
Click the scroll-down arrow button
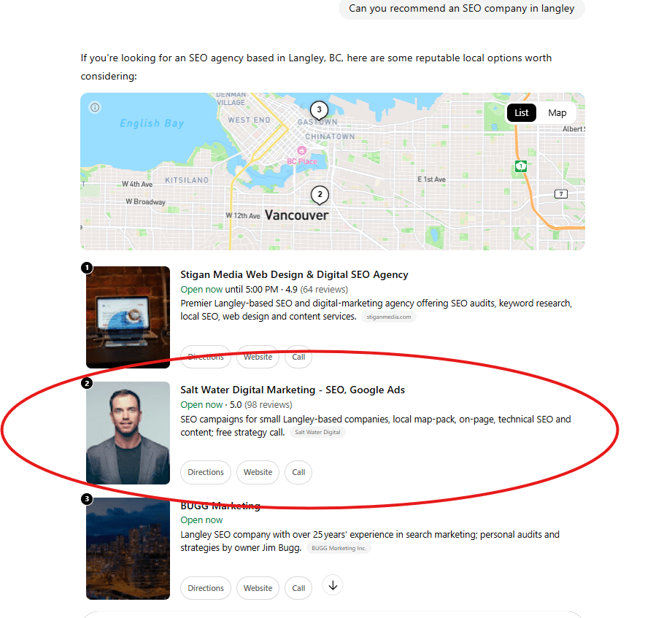tap(333, 585)
